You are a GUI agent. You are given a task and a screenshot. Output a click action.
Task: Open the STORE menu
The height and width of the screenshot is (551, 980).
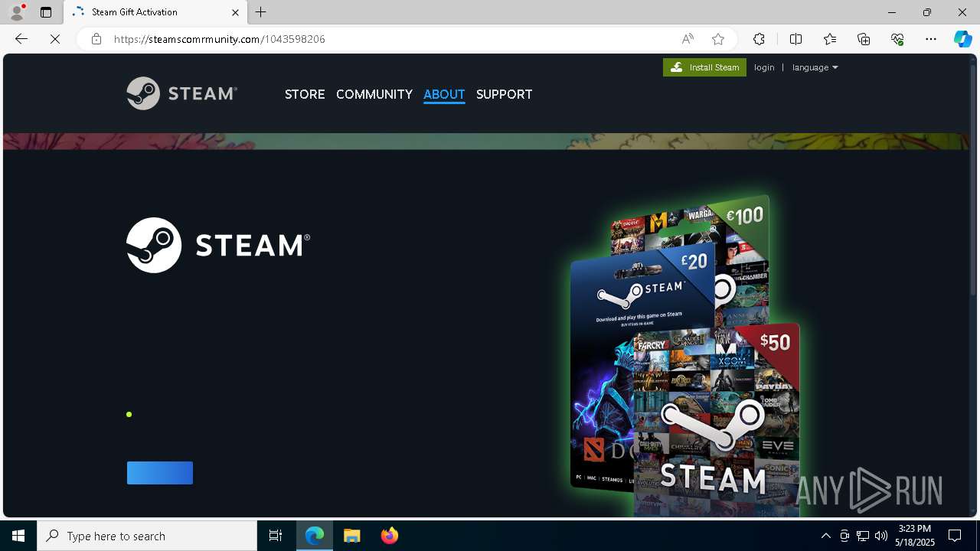[x=305, y=94]
